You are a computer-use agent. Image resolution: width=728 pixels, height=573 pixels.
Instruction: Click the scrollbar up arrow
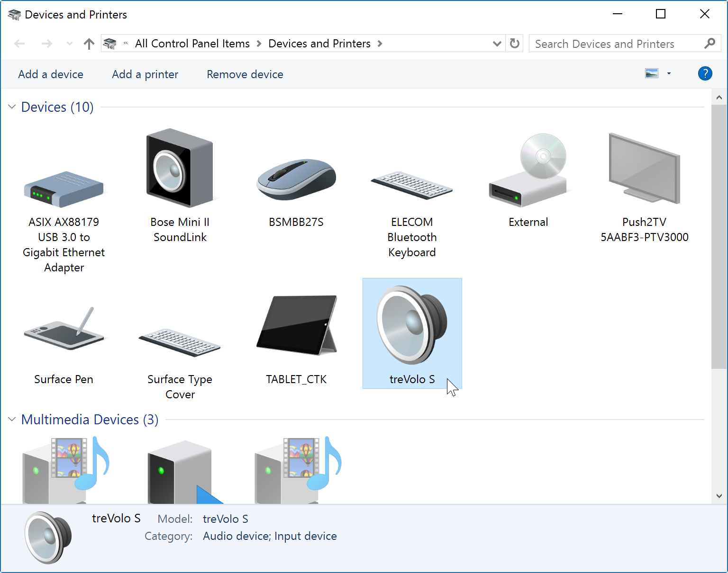(719, 98)
